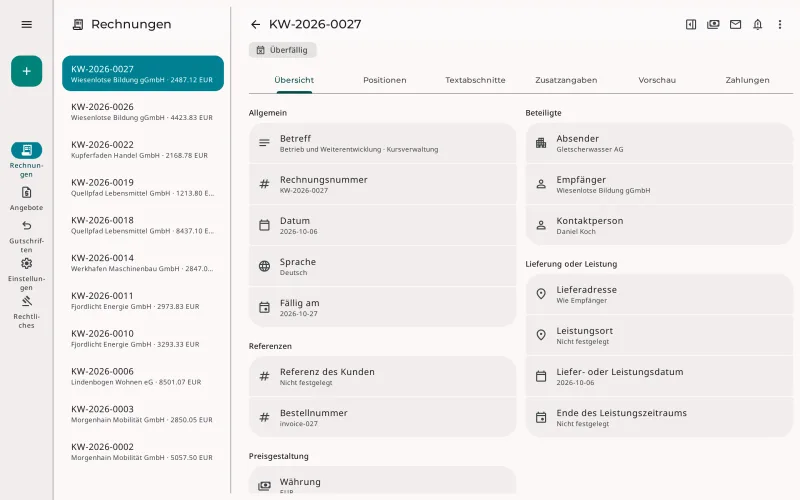Open the Gutschriften sidebar section
The image size is (800, 500).
click(27, 236)
